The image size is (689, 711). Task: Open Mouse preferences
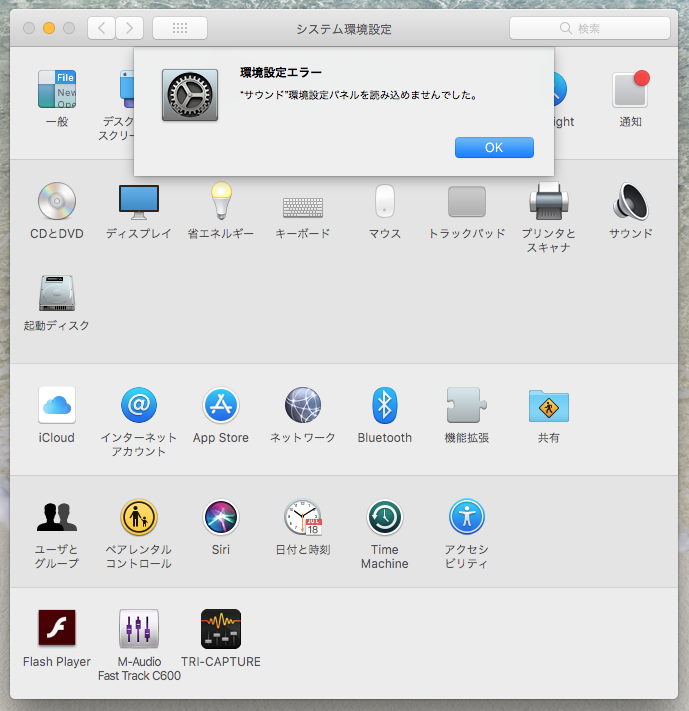tap(384, 203)
